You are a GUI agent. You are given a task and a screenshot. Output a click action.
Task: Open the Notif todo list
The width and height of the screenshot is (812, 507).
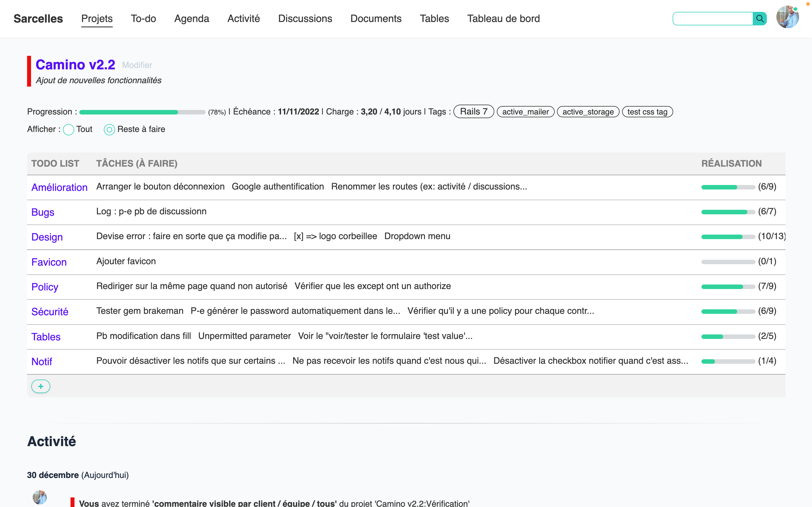[41, 361]
